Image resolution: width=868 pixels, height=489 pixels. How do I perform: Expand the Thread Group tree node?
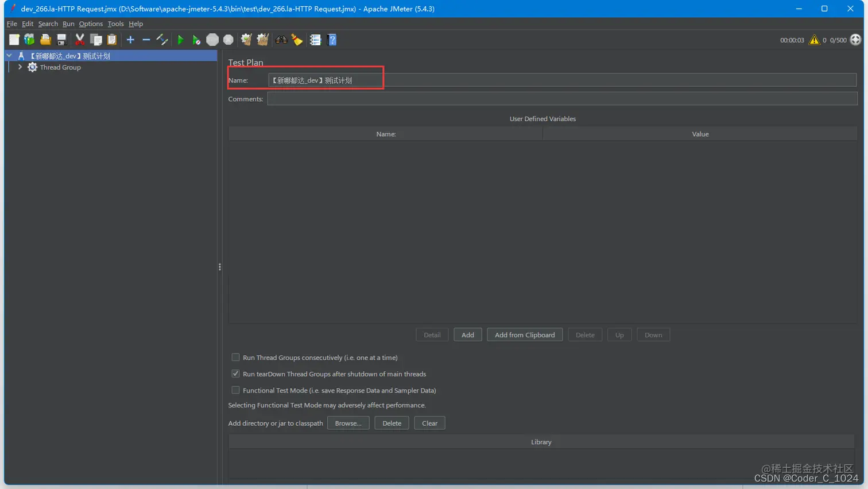[20, 67]
